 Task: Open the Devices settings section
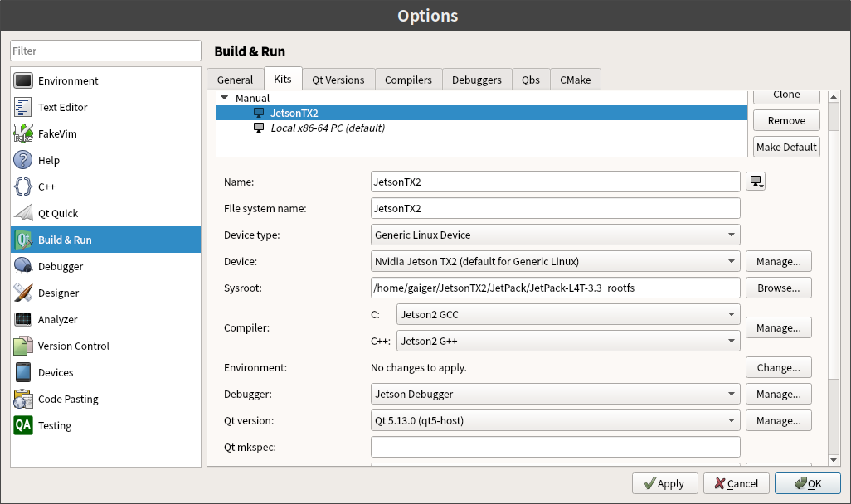(x=54, y=372)
